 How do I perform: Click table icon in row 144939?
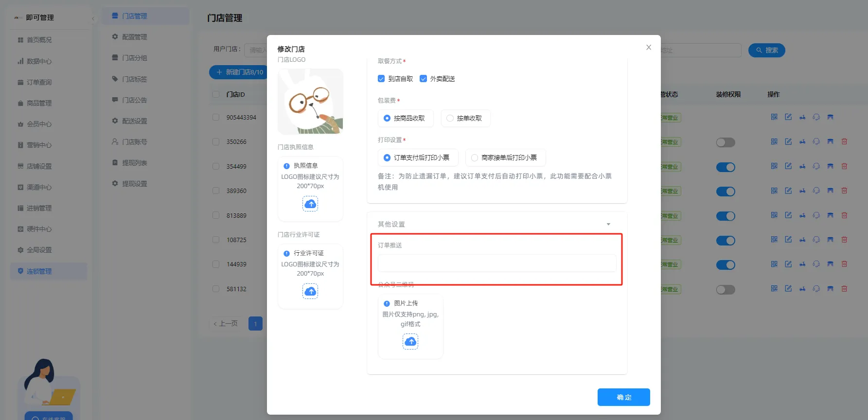click(831, 264)
